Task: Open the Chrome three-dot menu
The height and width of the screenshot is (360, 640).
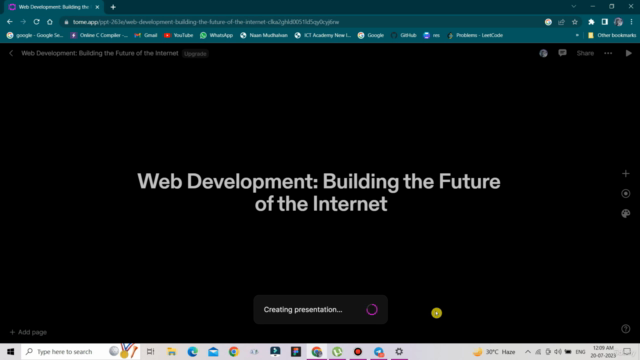Action: coord(631,22)
